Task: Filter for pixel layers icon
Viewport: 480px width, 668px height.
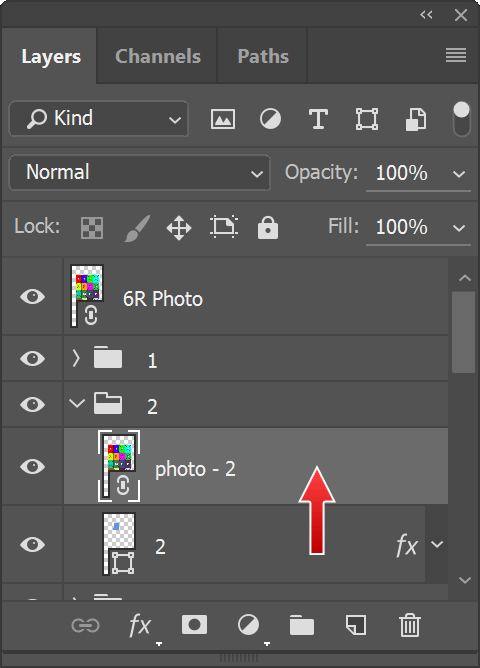Action: point(223,119)
